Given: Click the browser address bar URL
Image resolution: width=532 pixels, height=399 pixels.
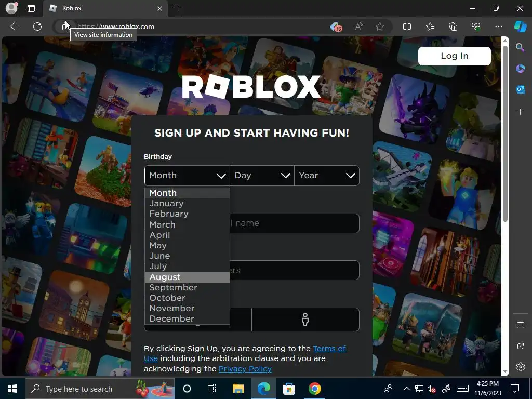Looking at the screenshot, I should pyautogui.click(x=116, y=27).
